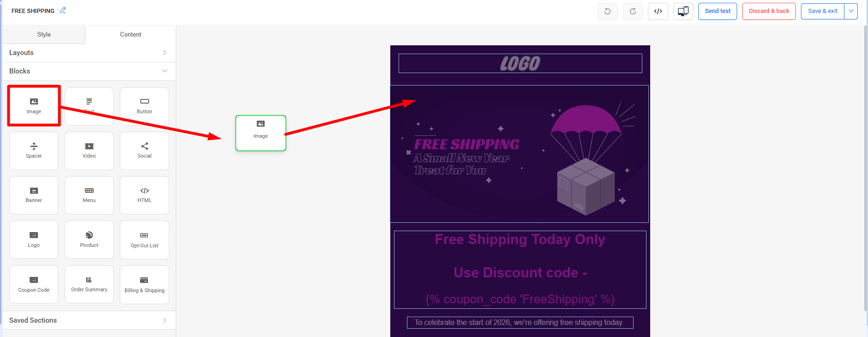The image size is (868, 337).
Task: Select the Video block icon
Action: pyautogui.click(x=89, y=151)
